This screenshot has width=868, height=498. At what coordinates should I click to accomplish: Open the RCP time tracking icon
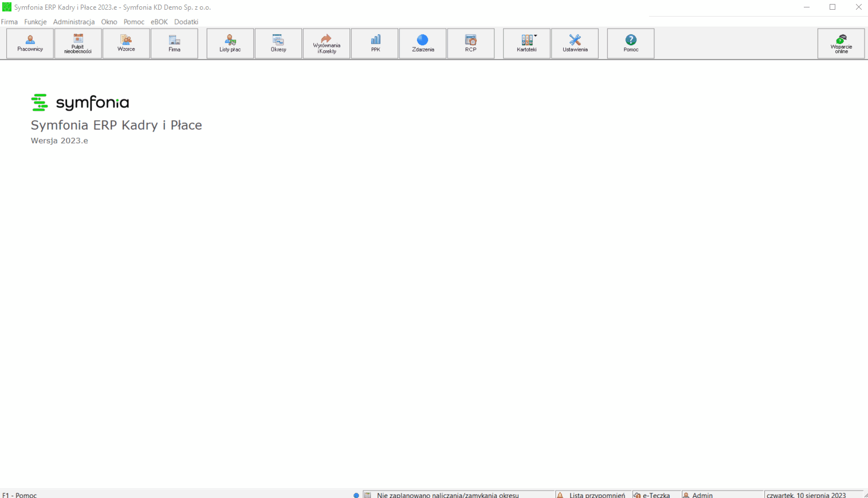coord(471,44)
